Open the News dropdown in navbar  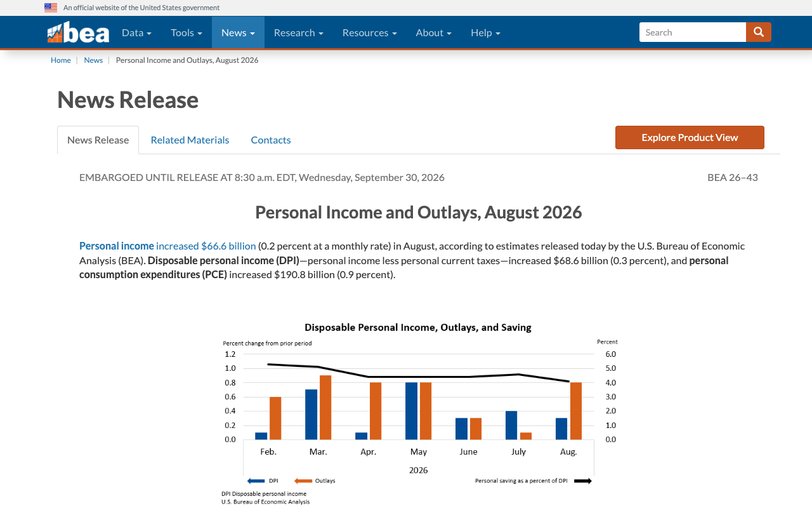pos(238,32)
